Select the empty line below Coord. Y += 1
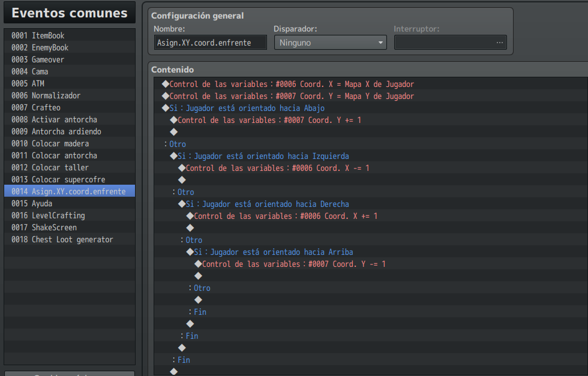 (x=371, y=132)
